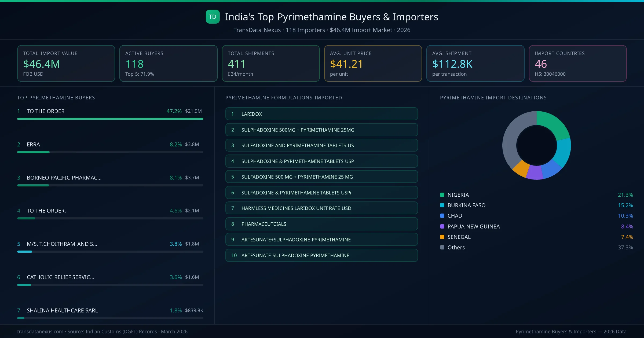Select the Total Import Value stat card
The width and height of the screenshot is (644, 338).
tap(66, 63)
